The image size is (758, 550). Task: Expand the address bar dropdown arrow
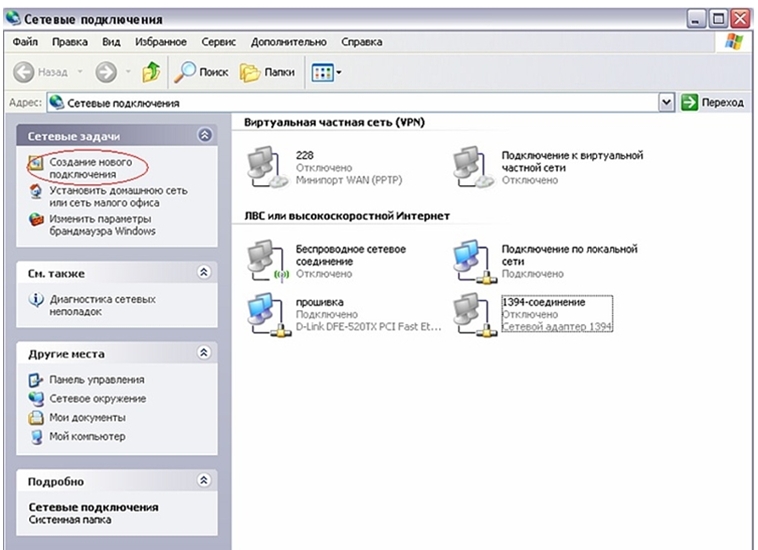pyautogui.click(x=667, y=103)
